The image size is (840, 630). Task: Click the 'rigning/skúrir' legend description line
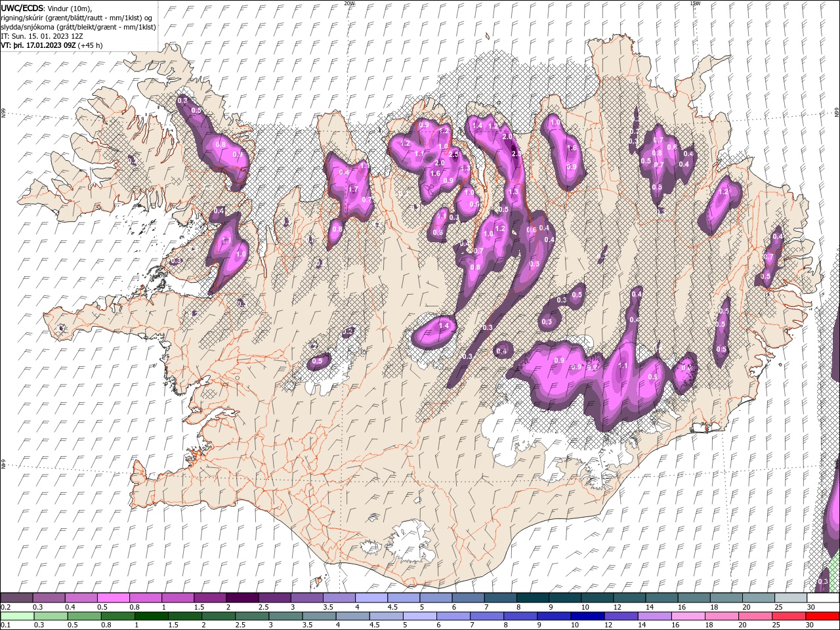click(76, 18)
